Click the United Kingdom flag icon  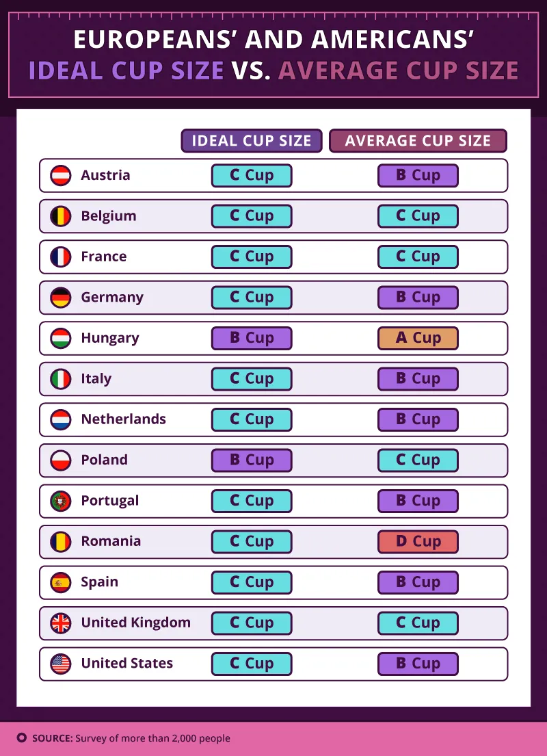[x=61, y=623]
